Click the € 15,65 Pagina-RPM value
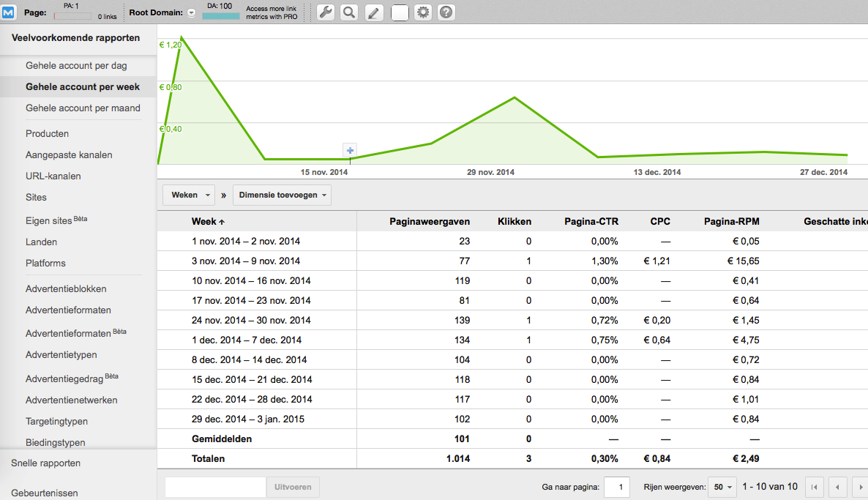Image resolution: width=868 pixels, height=500 pixels. coord(743,261)
